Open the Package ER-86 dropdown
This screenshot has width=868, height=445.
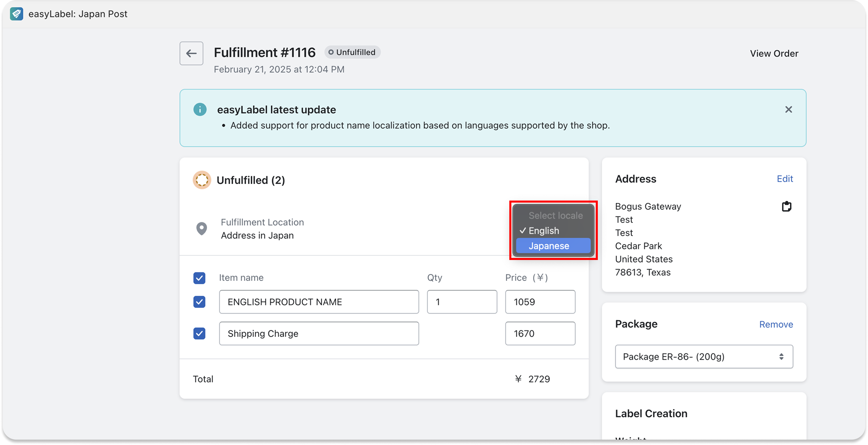[704, 357]
